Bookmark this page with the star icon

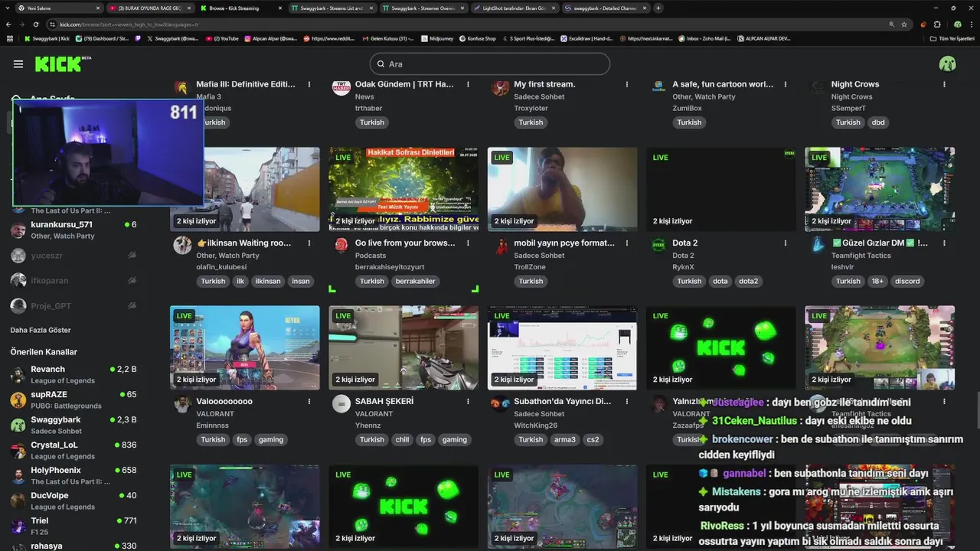(904, 24)
